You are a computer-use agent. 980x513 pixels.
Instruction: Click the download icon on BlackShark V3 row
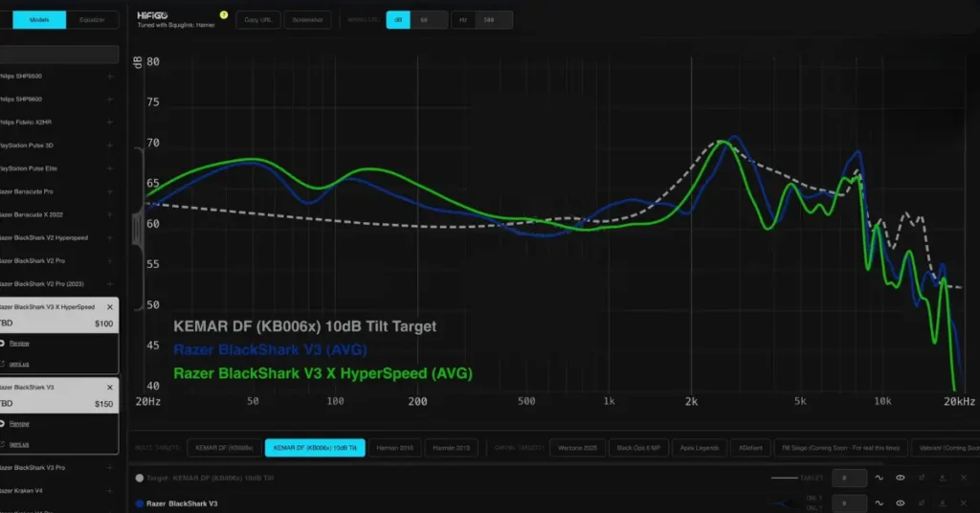[943, 503]
